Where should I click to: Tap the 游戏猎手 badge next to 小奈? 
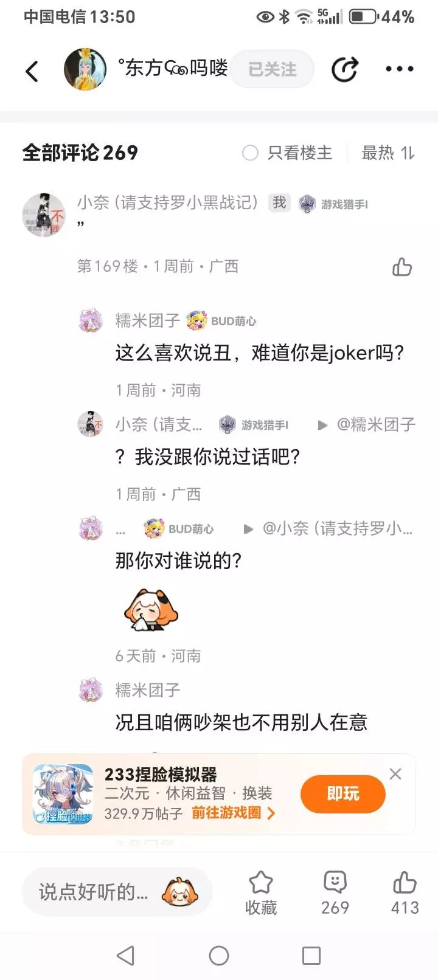pyautogui.click(x=333, y=204)
